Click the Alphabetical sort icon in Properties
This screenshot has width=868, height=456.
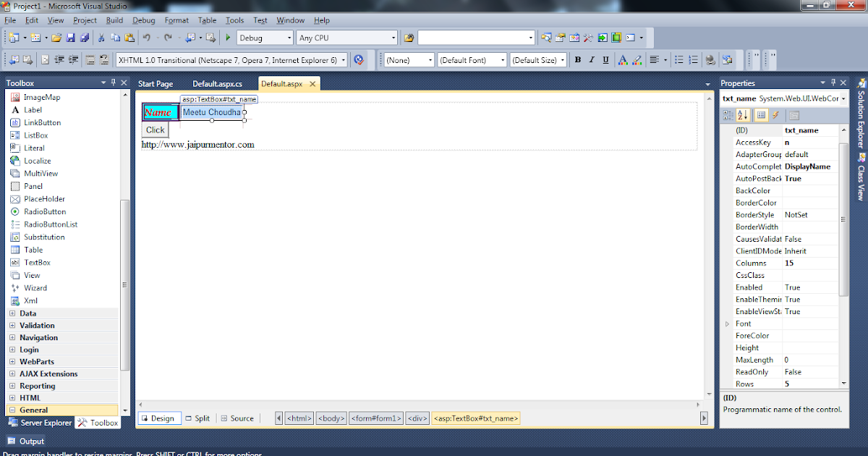742,114
